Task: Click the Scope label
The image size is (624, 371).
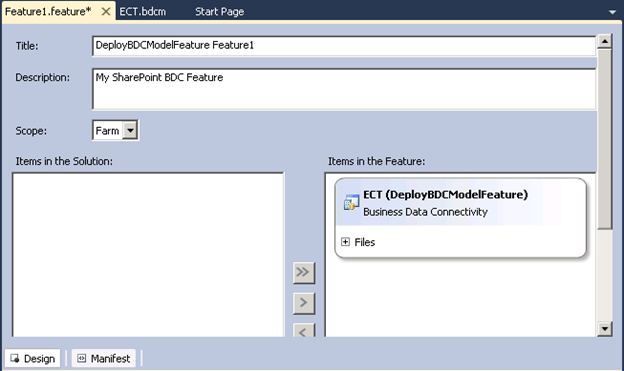Action: pos(31,131)
